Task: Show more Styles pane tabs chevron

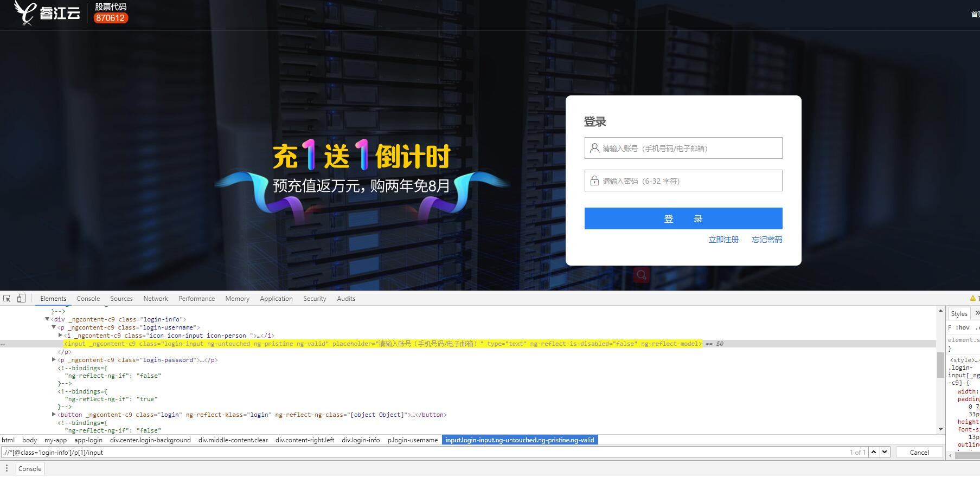Action: [977, 313]
